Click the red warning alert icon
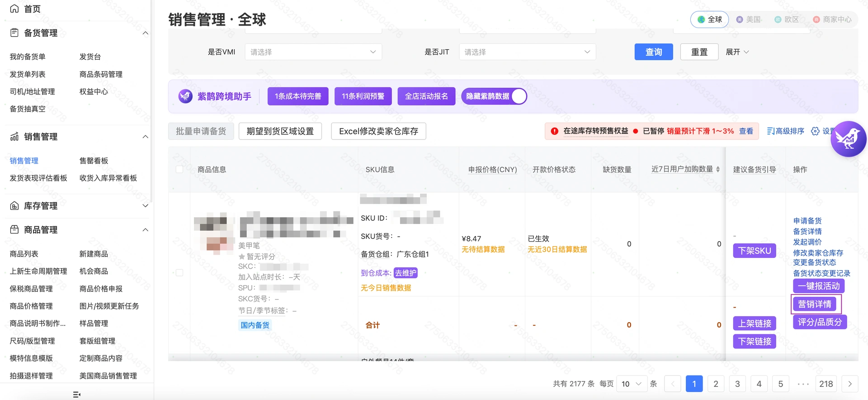This screenshot has width=868, height=400. coord(554,131)
